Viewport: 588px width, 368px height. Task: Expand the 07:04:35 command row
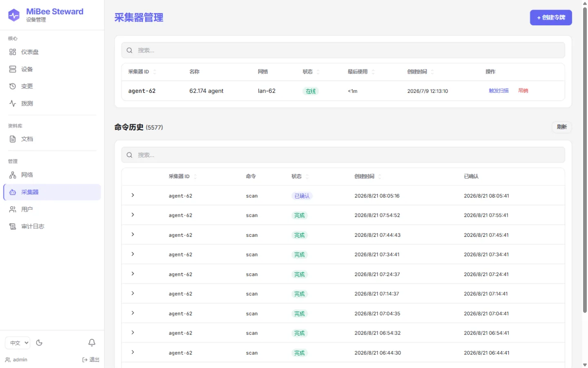(133, 313)
